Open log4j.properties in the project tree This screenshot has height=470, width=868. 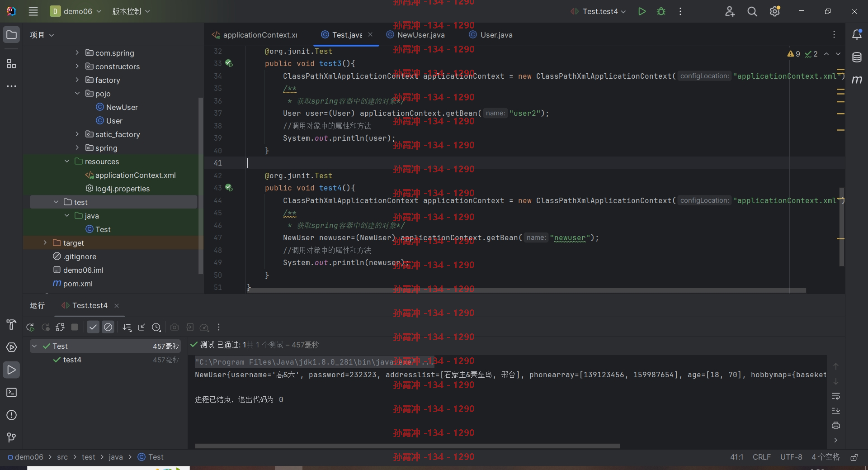(x=118, y=189)
